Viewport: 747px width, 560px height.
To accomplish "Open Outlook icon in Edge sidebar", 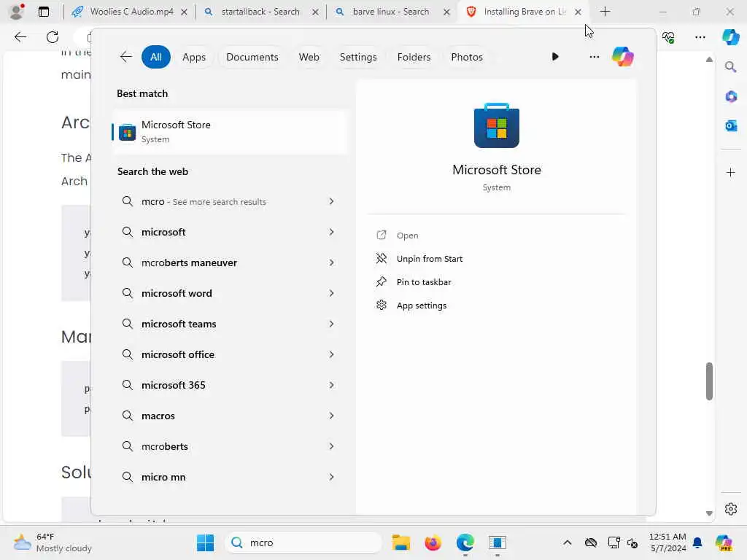I will 730,125.
